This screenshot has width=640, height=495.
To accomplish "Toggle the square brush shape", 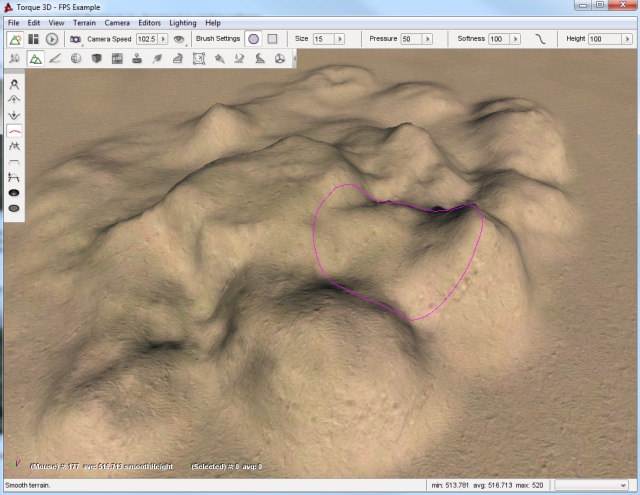I will click(271, 39).
